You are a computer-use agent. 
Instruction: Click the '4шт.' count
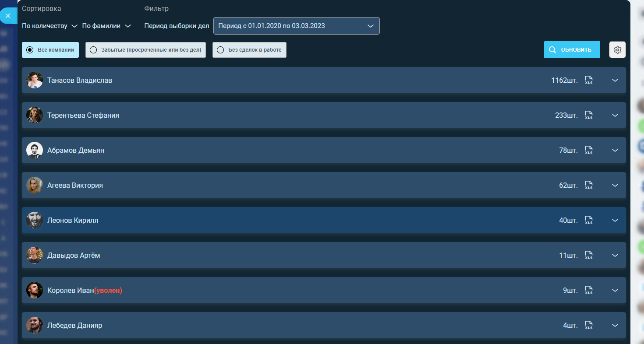click(x=570, y=325)
